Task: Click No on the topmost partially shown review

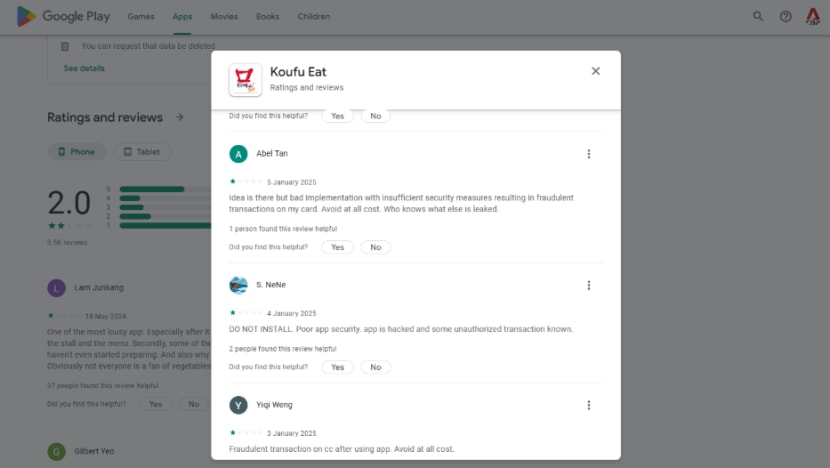Action: pos(376,116)
